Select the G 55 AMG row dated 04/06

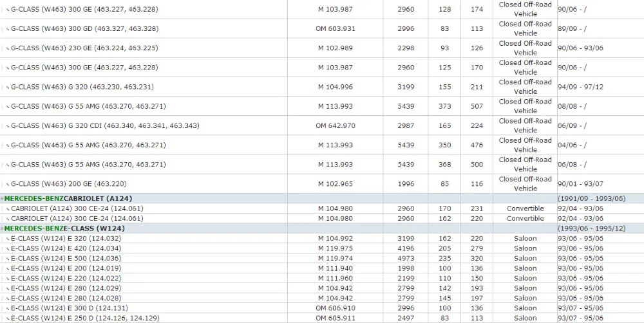tap(88, 145)
